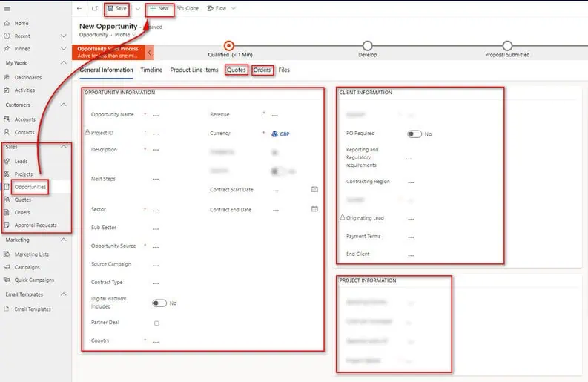Switch to the Quotes tab
588x382 pixels.
237,70
